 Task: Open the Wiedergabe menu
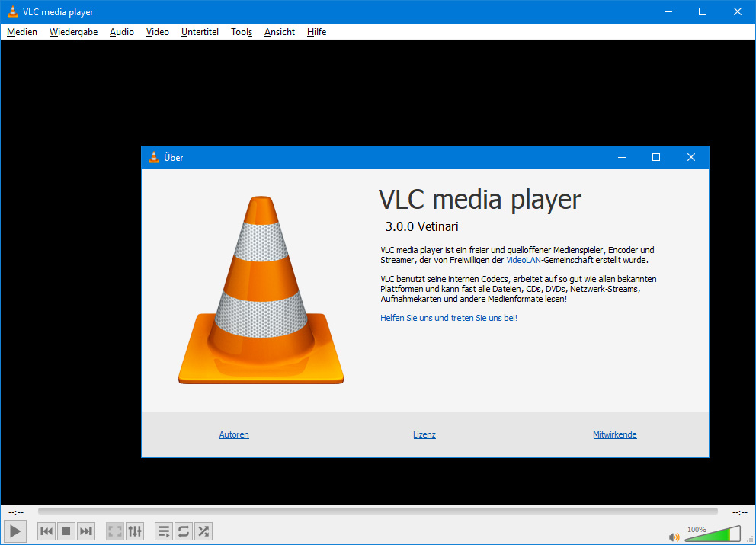tap(73, 32)
